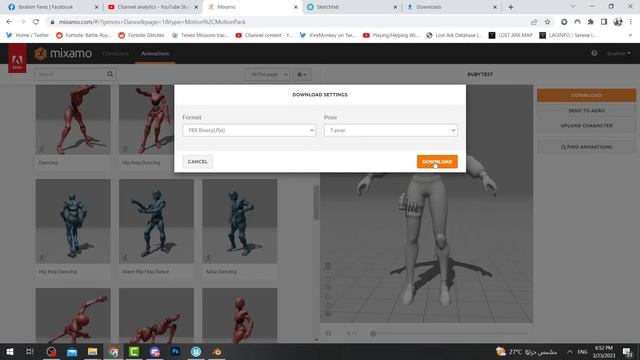Close the Mixamo browser tab

point(296,7)
